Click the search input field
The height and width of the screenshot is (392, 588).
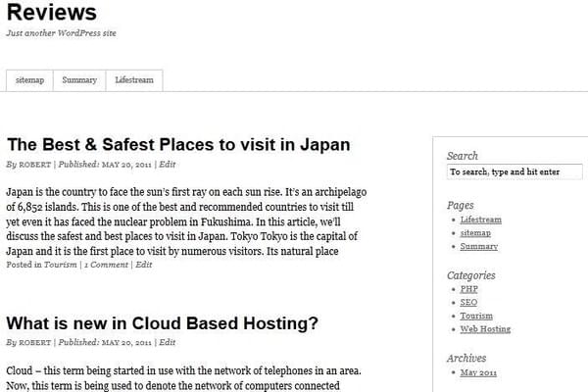click(x=514, y=171)
